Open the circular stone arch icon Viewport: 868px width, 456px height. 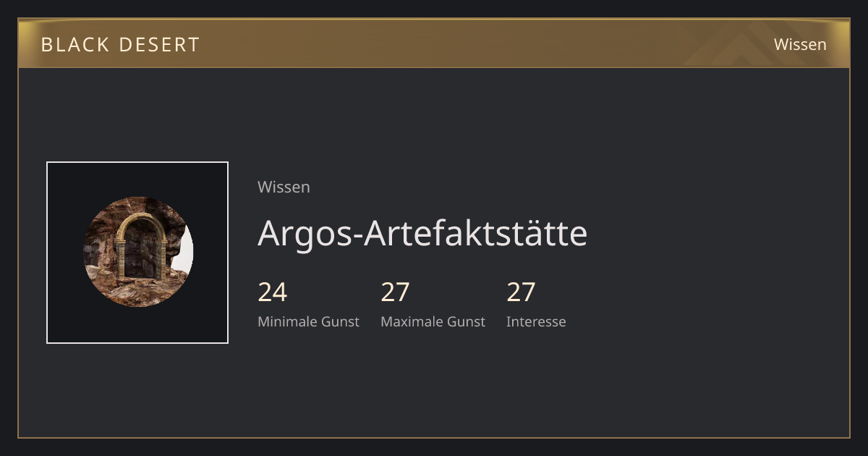(x=138, y=252)
